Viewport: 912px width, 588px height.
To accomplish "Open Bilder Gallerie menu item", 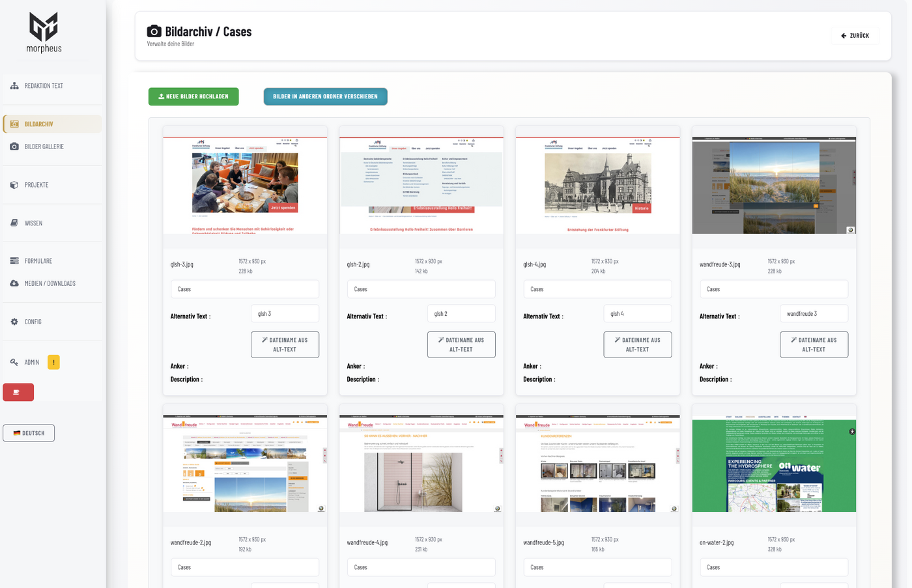I will [52, 147].
